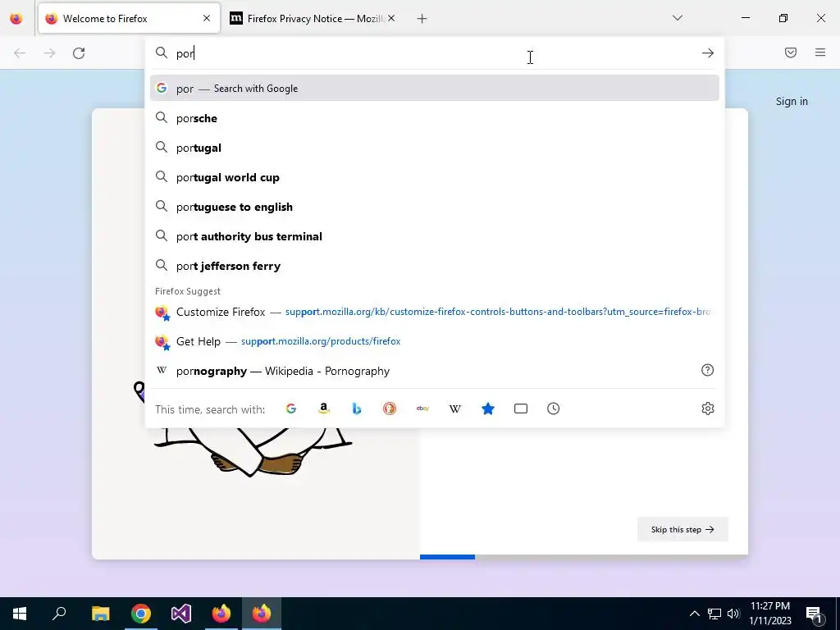840x630 pixels.
Task: Search this time with Wikipedia
Action: click(x=455, y=409)
